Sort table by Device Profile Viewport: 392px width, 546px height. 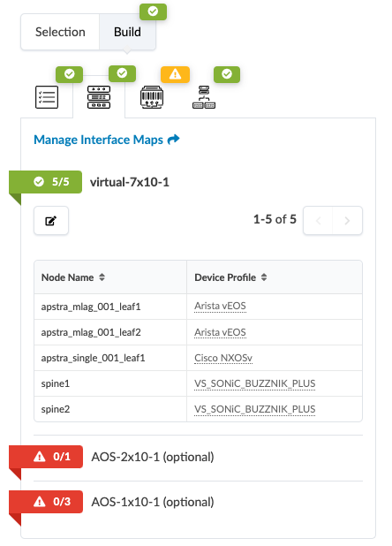click(x=264, y=277)
